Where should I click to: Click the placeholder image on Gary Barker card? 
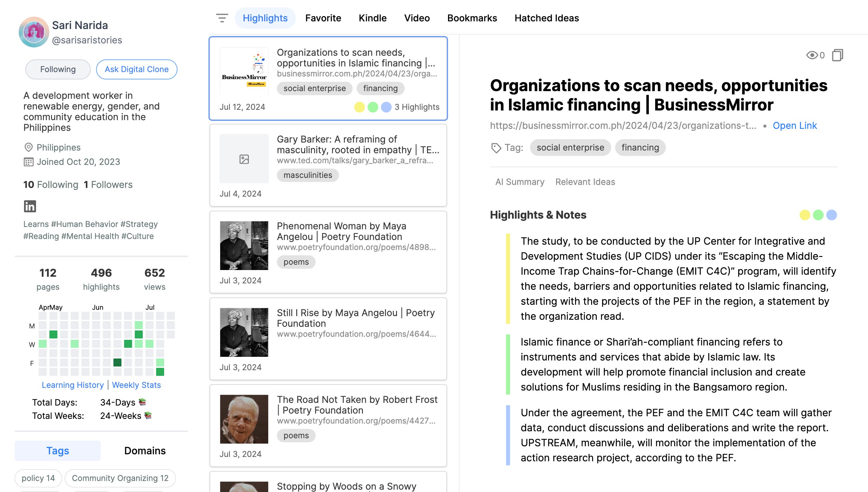tap(244, 159)
